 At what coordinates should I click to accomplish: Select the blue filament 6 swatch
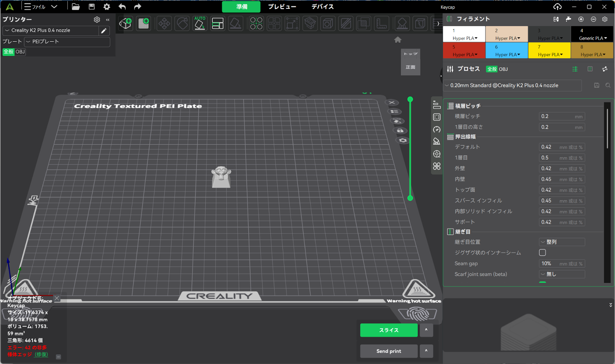point(507,50)
